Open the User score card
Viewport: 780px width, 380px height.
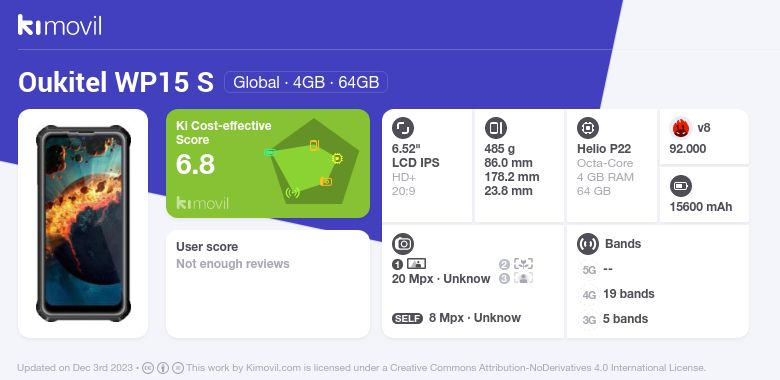268,284
